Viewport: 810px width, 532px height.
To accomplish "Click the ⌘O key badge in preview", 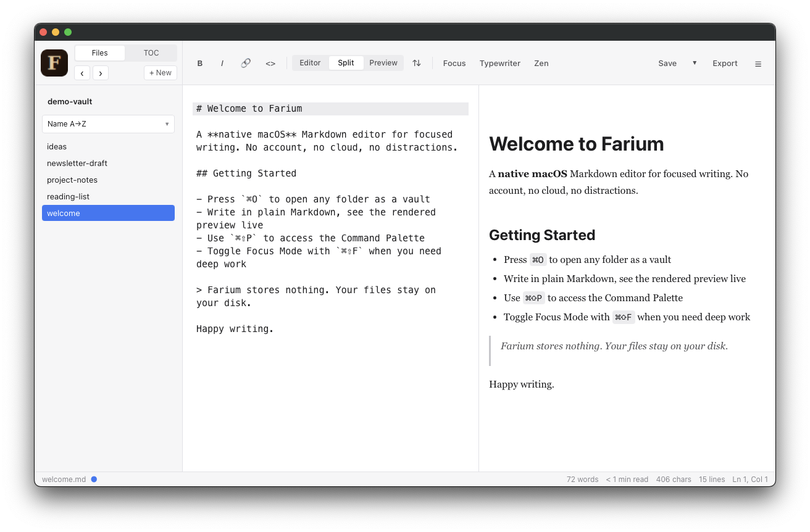I will tap(538, 260).
